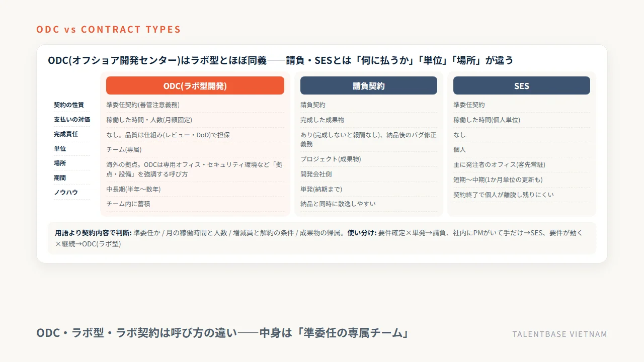The image size is (644, 362).
Task: Click the row label '場所'
Action: click(60, 163)
